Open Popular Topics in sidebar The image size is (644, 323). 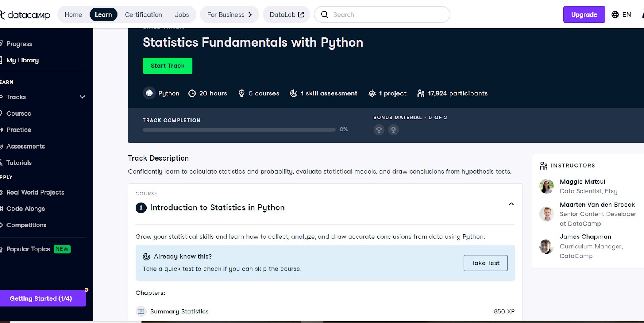tap(28, 249)
